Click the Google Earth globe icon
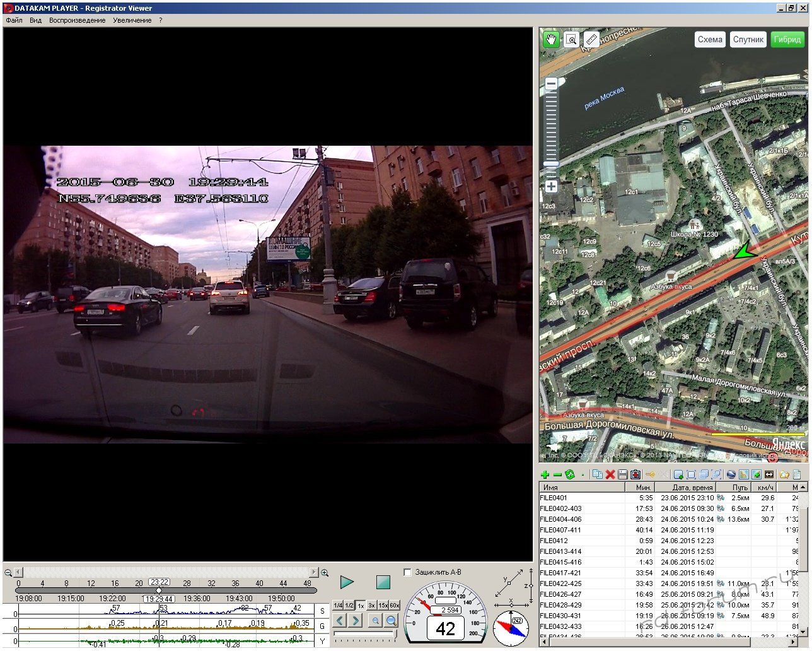This screenshot has width=812, height=651. pos(731,474)
